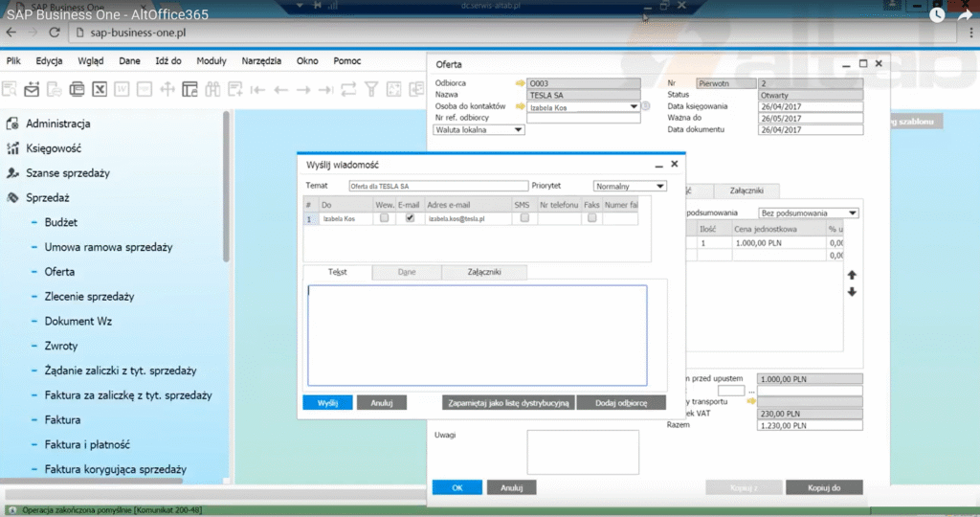Open Faktura korygująca sprzedaży menu entry

point(116,469)
